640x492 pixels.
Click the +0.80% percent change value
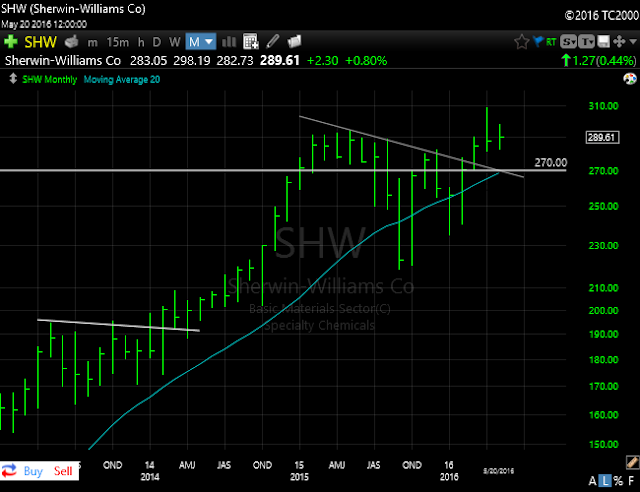tap(366, 61)
